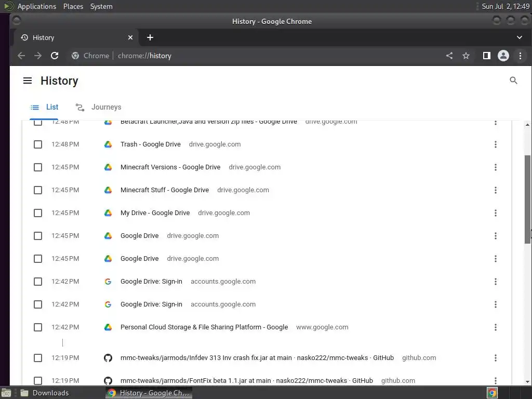The height and width of the screenshot is (399, 532).
Task: Click the clock icon on the History tab
Action: pos(24,37)
